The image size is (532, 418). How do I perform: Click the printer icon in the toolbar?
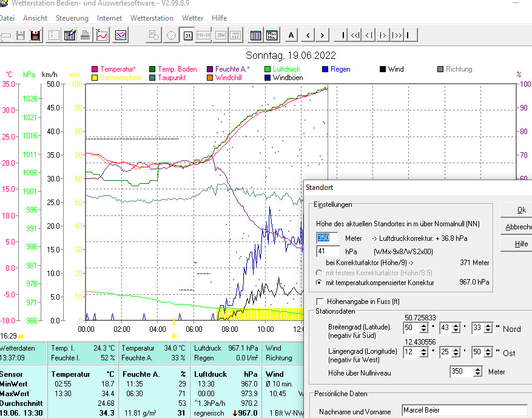[86, 35]
